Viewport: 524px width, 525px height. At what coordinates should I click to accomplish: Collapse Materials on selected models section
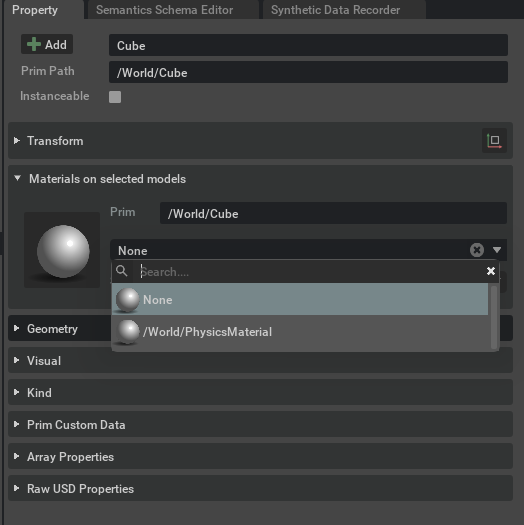click(x=17, y=178)
